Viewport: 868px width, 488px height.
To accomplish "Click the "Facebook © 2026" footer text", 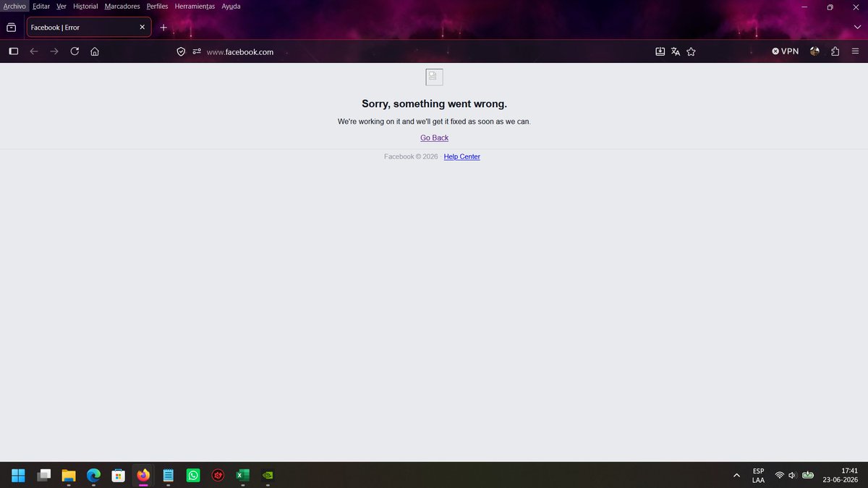I will point(411,156).
